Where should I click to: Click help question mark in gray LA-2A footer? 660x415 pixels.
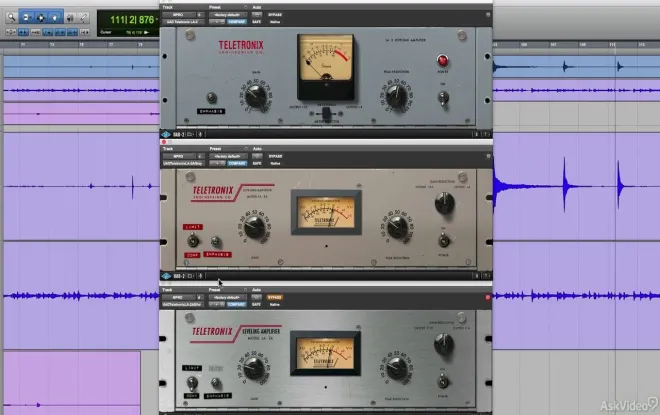(486, 276)
